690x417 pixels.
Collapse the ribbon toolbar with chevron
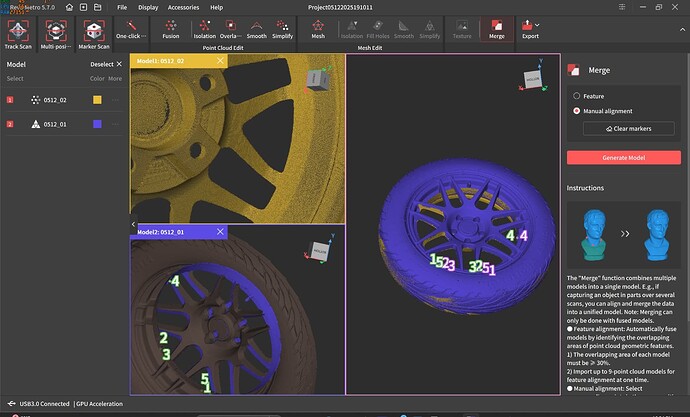[682, 29]
